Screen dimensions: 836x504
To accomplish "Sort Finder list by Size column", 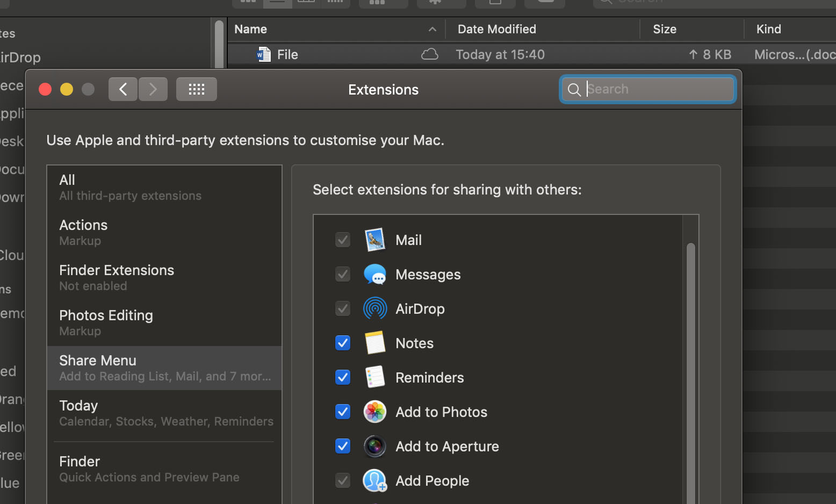I will 692,29.
